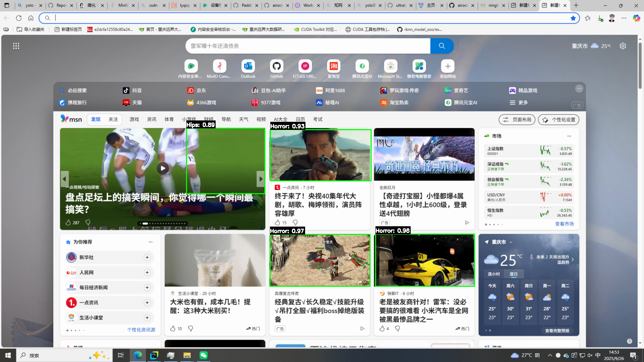Screen dimensions: 644x362
Task: Click the favorites star in address bar
Action: tap(573, 18)
